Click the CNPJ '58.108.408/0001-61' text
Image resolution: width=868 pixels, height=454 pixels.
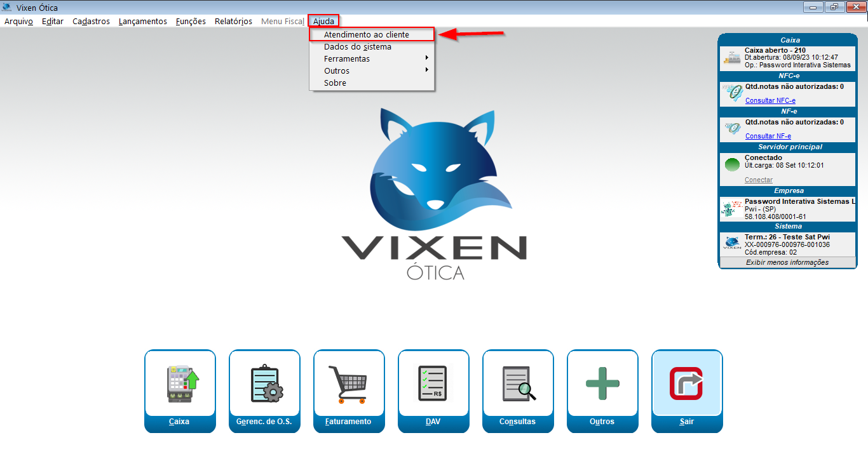click(776, 217)
